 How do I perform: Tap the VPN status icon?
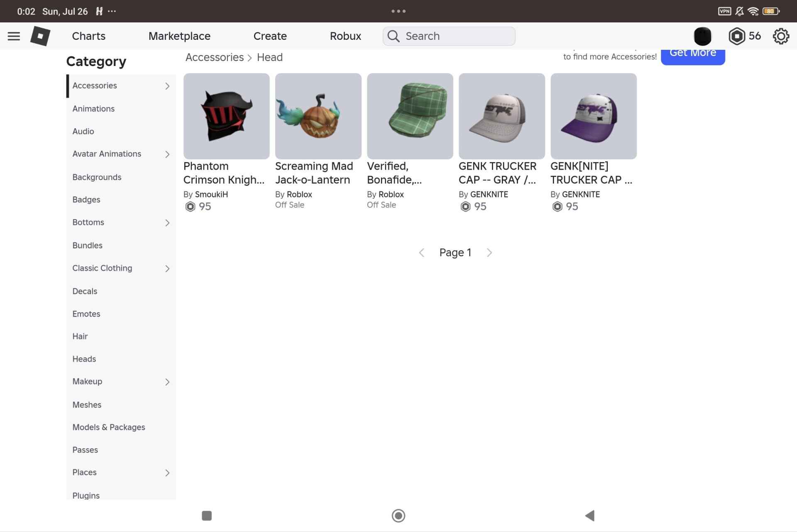pyautogui.click(x=724, y=11)
